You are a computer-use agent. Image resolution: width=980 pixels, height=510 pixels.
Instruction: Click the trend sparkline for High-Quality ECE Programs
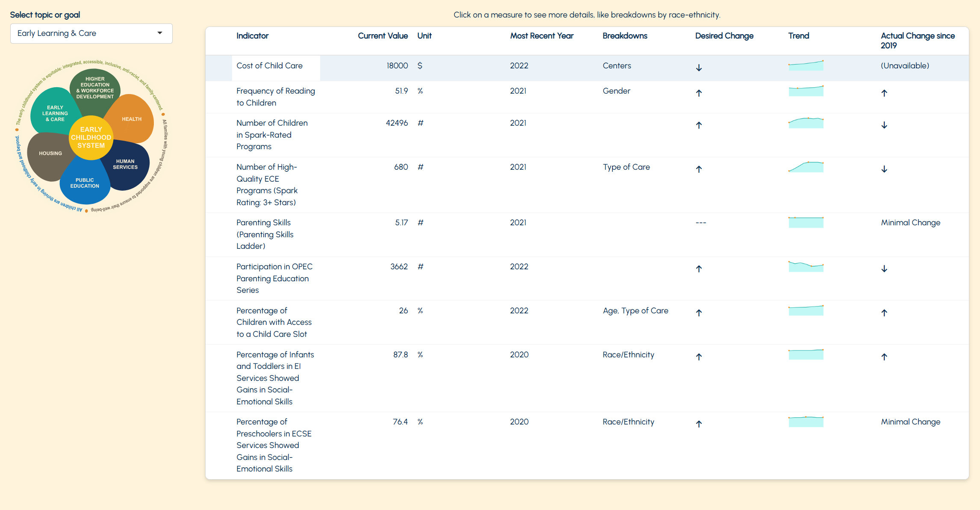pos(806,167)
